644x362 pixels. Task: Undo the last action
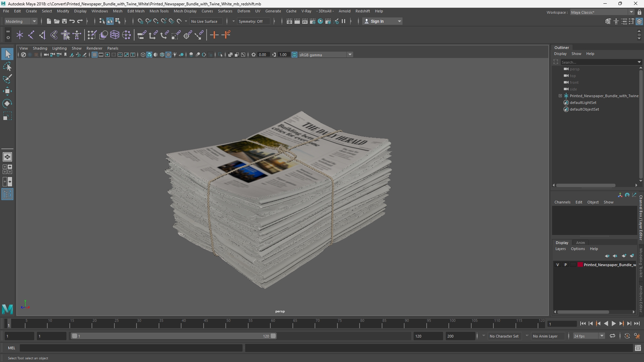[x=72, y=21]
